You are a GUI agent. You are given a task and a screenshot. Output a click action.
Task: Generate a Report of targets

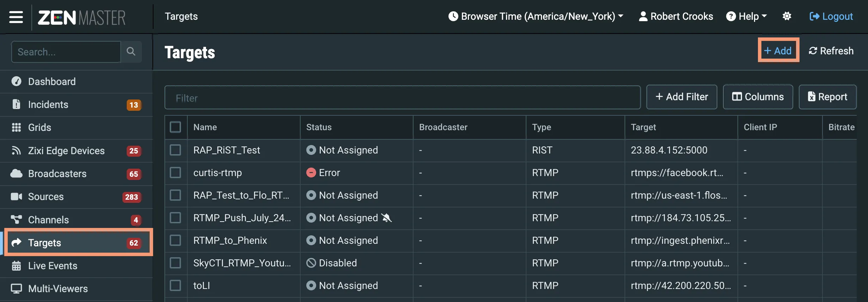[828, 97]
